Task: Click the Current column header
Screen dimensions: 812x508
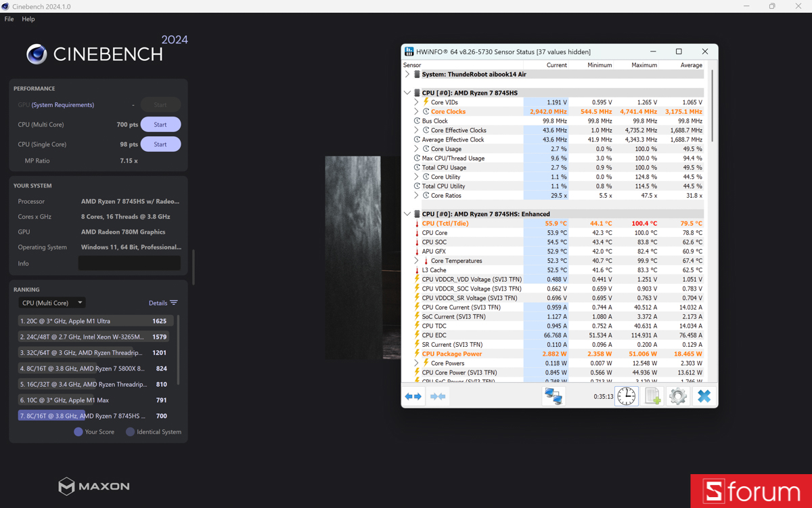Action: [x=546, y=65]
